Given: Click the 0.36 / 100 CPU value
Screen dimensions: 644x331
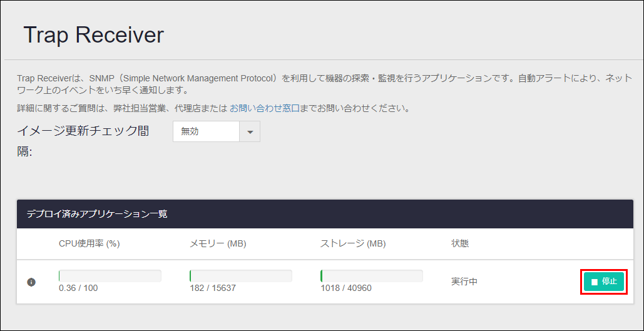Looking at the screenshot, I should pos(78,288).
